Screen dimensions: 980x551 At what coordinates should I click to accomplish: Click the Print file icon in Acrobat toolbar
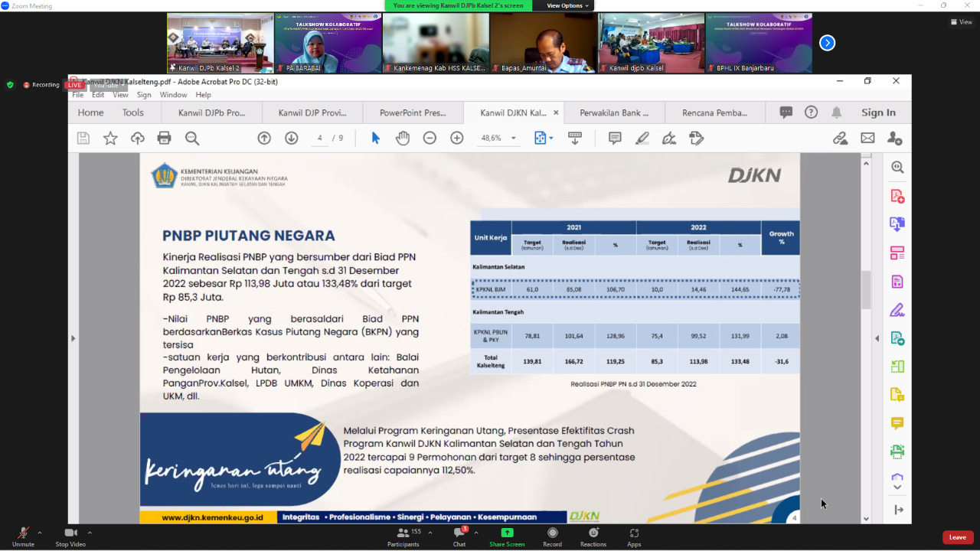(164, 139)
